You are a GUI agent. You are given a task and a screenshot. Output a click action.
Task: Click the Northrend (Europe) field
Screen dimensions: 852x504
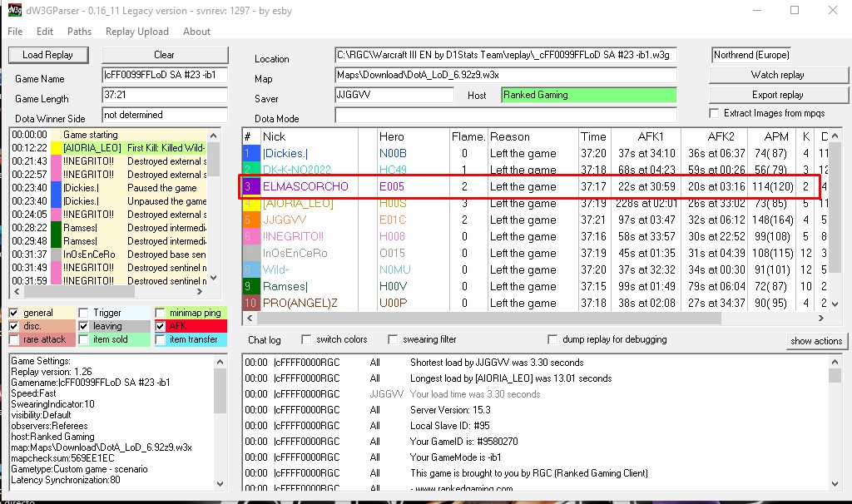click(751, 55)
